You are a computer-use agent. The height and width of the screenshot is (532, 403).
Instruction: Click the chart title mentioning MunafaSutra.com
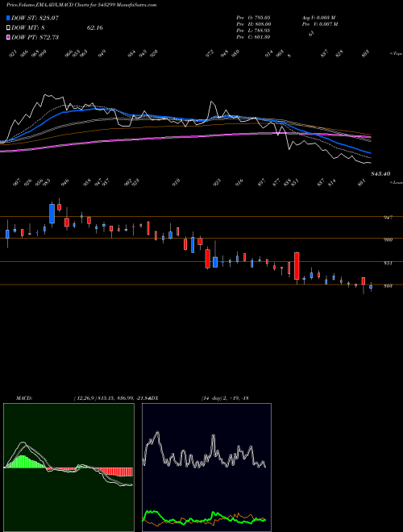click(x=81, y=5)
